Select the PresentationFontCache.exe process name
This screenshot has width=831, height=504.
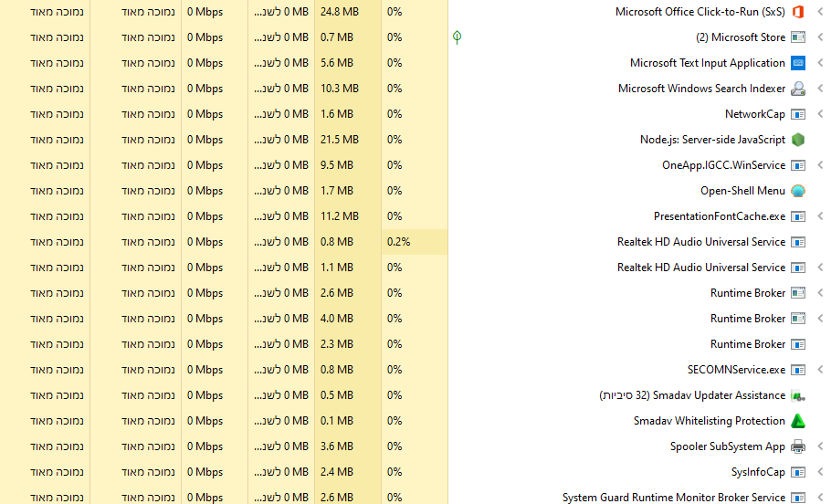click(720, 216)
